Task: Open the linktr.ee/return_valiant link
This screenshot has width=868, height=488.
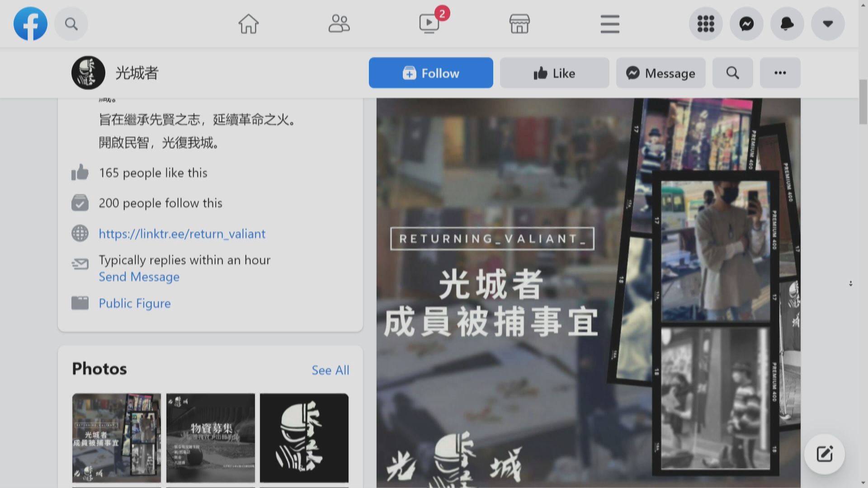Action: [182, 234]
